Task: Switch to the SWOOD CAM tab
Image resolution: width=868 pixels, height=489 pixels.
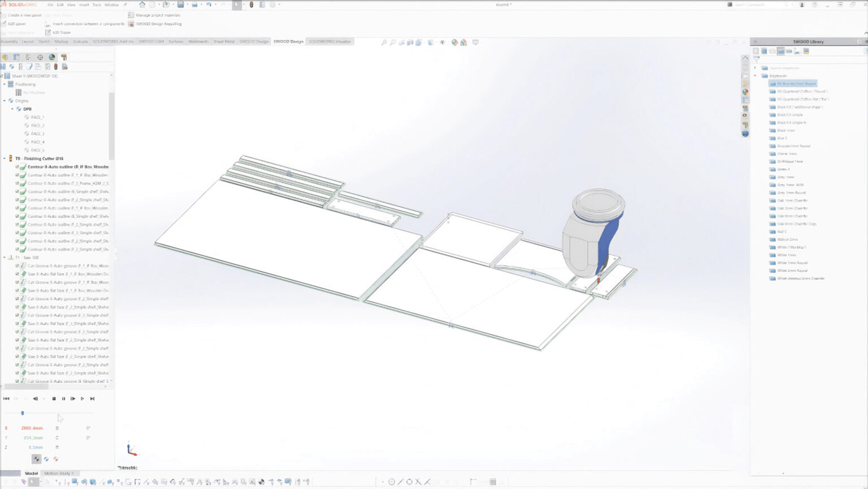Action: (x=151, y=42)
